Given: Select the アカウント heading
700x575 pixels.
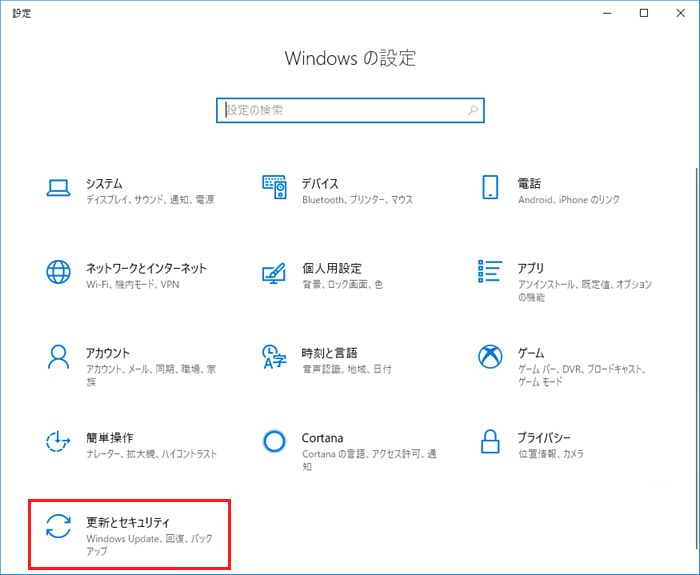Looking at the screenshot, I should click(x=108, y=353).
